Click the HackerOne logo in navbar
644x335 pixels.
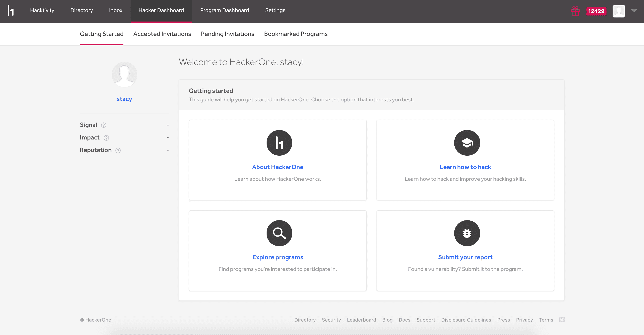[x=11, y=11]
